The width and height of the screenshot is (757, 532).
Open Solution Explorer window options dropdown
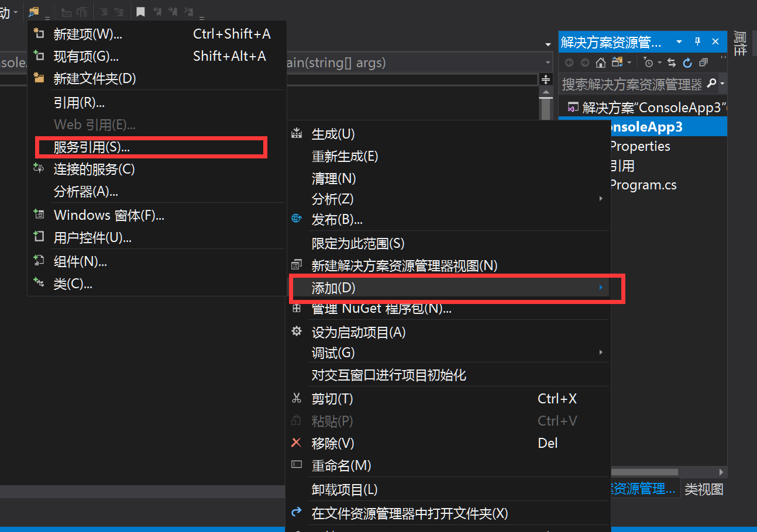click(x=679, y=42)
